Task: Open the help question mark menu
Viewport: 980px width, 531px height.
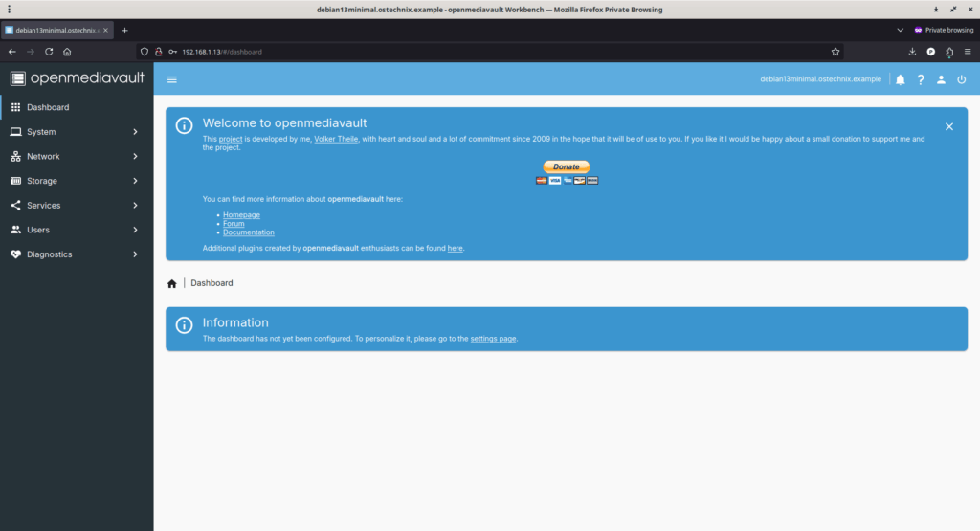Action: pos(921,79)
